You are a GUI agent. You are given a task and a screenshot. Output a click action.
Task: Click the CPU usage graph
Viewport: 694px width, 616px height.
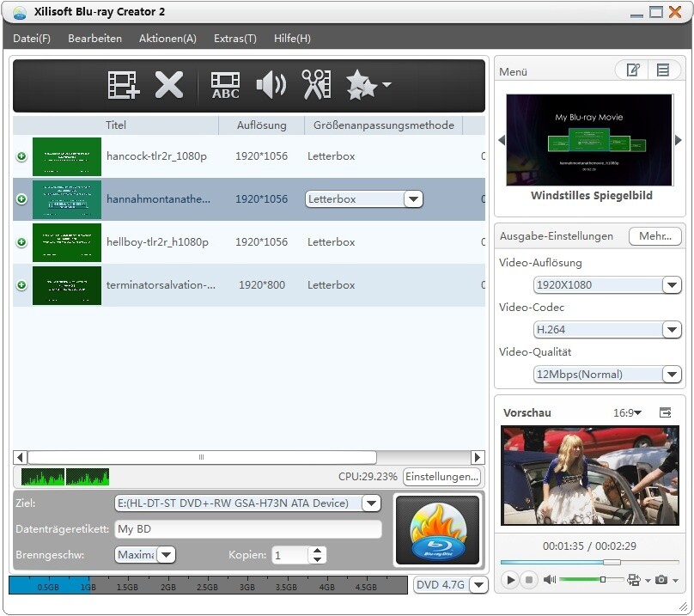coord(65,477)
